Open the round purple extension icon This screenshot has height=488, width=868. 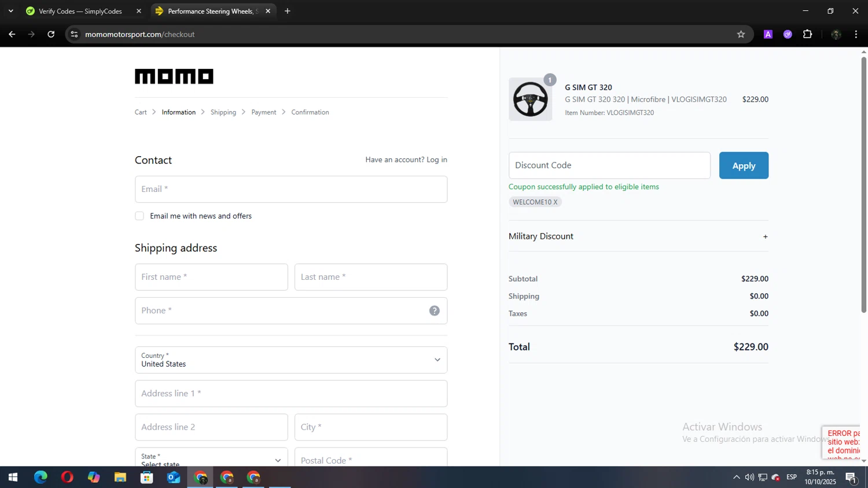(788, 34)
